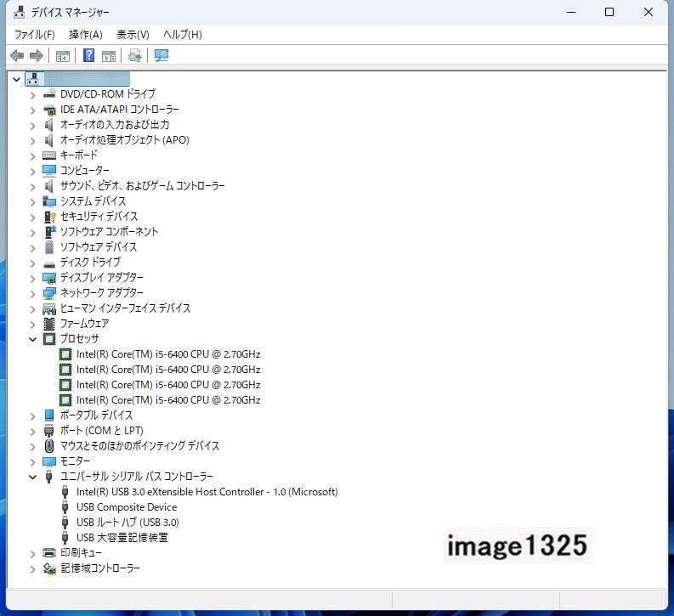Select USB ルート ハブ (USB 3.0)
Image resolution: width=674 pixels, height=616 pixels.
[127, 523]
